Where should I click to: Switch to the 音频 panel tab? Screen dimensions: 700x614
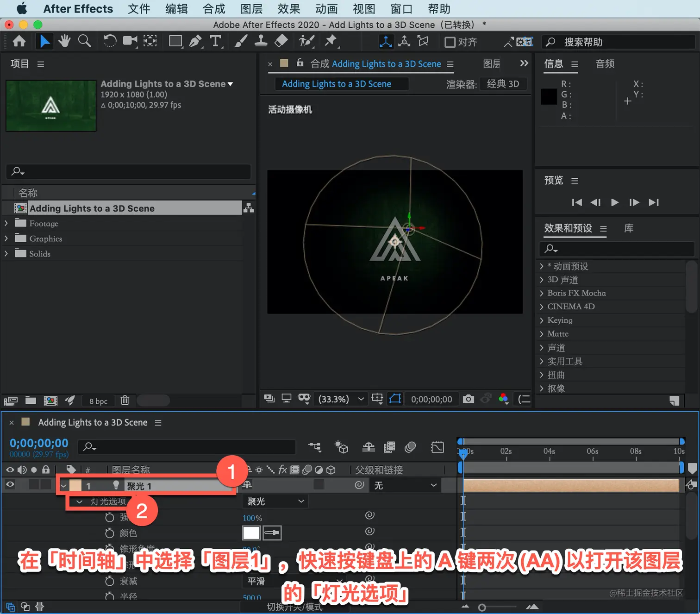click(x=605, y=64)
